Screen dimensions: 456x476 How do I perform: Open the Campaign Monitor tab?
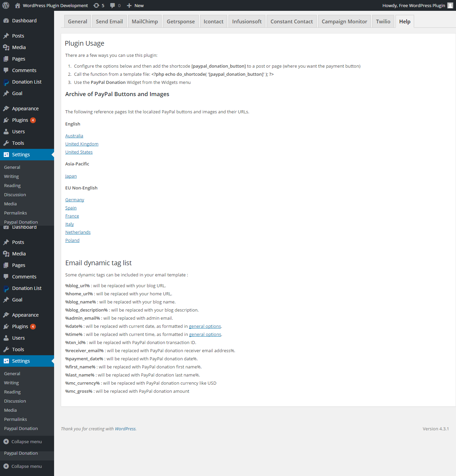tap(344, 21)
